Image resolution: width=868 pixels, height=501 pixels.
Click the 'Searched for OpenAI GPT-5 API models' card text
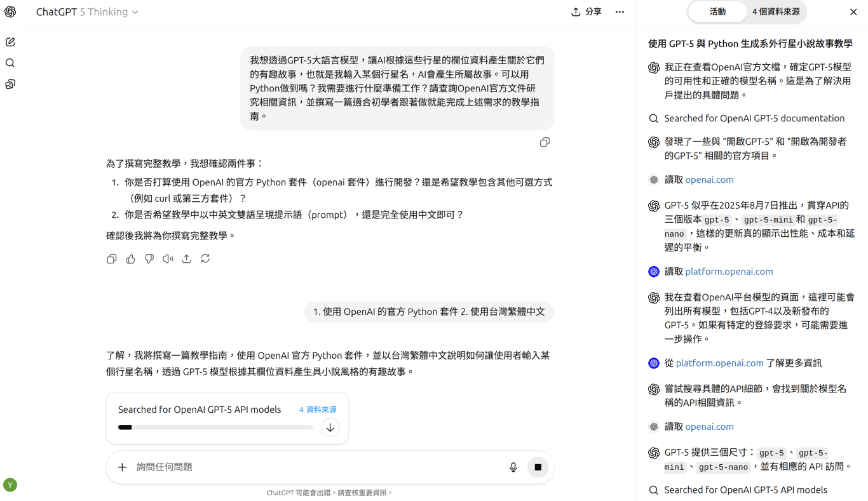200,410
